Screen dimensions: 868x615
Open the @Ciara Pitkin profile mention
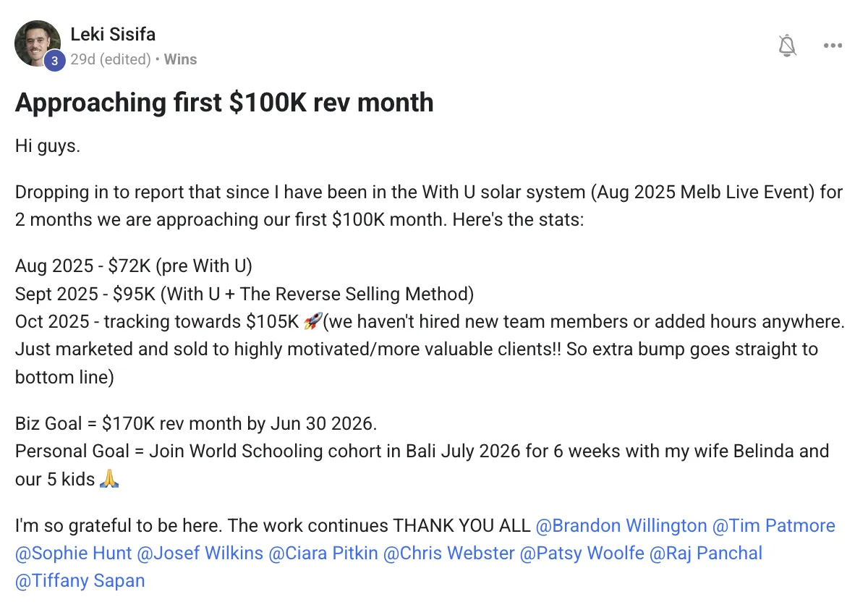(323, 553)
